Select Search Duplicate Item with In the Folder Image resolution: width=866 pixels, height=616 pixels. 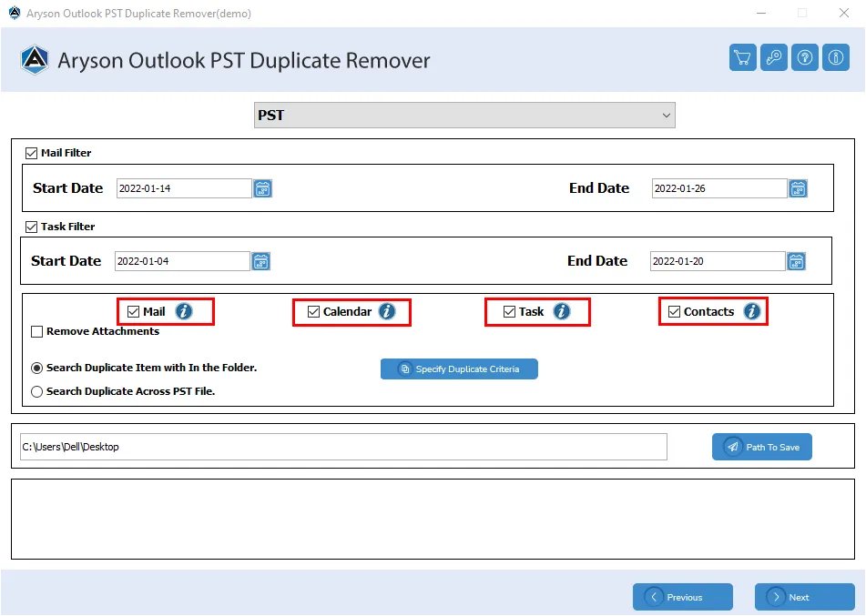pyautogui.click(x=37, y=369)
